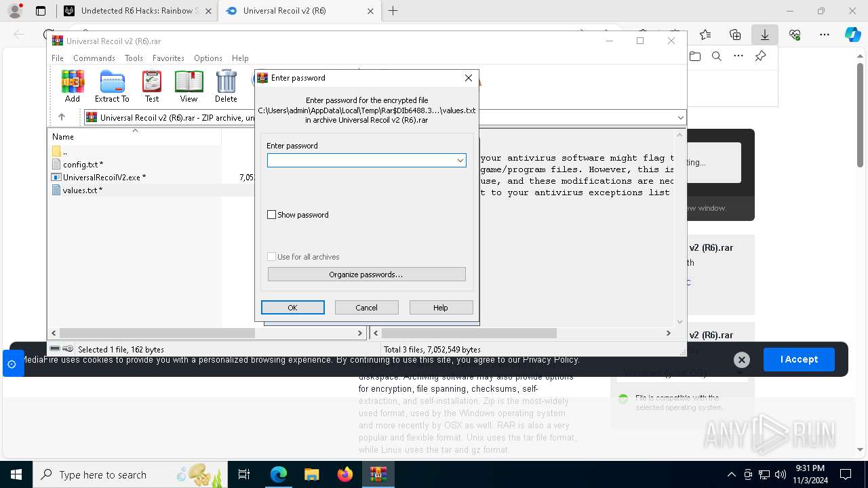Open downloads folder icon in downloads flyout
Viewport: 868px width, 488px height.
(695, 56)
